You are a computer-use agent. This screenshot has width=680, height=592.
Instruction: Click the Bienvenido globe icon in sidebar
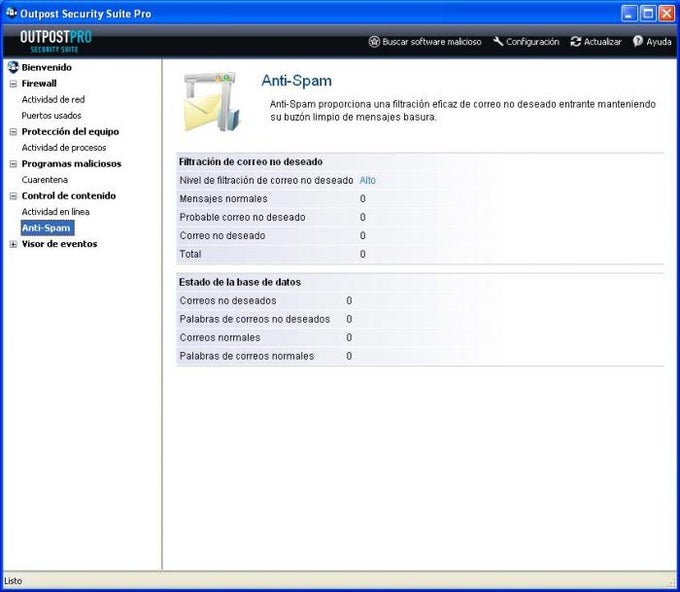[x=13, y=67]
